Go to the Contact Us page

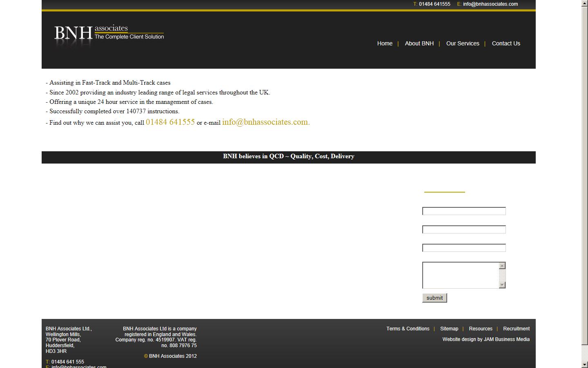click(x=506, y=43)
